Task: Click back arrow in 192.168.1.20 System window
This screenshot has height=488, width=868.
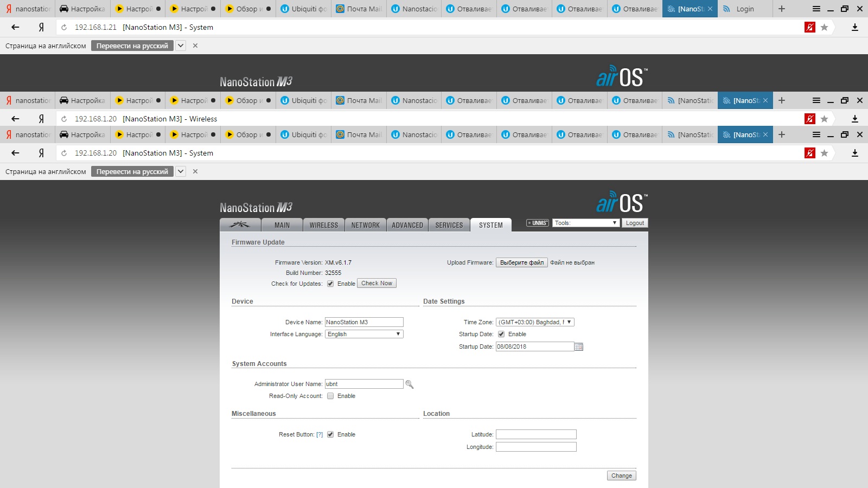Action: (15, 153)
